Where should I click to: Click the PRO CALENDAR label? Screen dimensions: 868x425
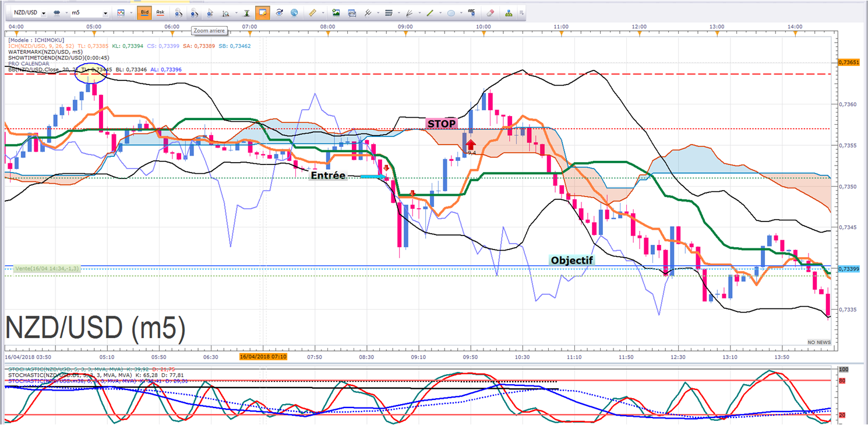(x=30, y=63)
